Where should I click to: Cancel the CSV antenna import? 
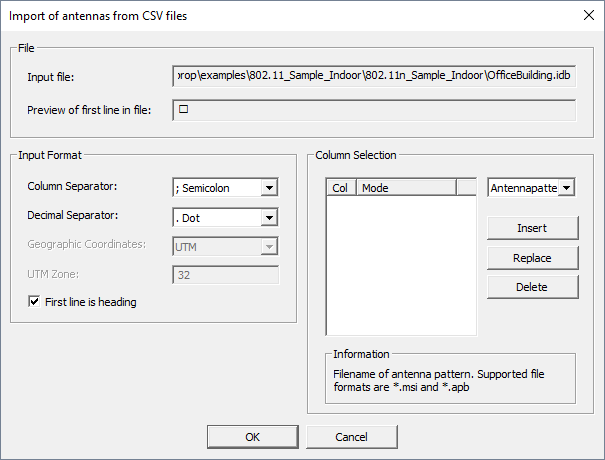(x=351, y=437)
